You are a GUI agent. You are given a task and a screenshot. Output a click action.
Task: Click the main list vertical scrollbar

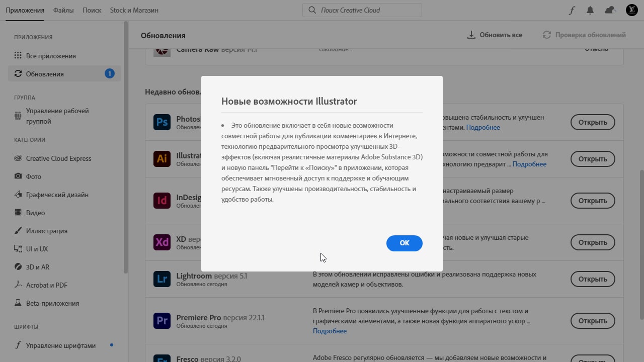(641, 244)
